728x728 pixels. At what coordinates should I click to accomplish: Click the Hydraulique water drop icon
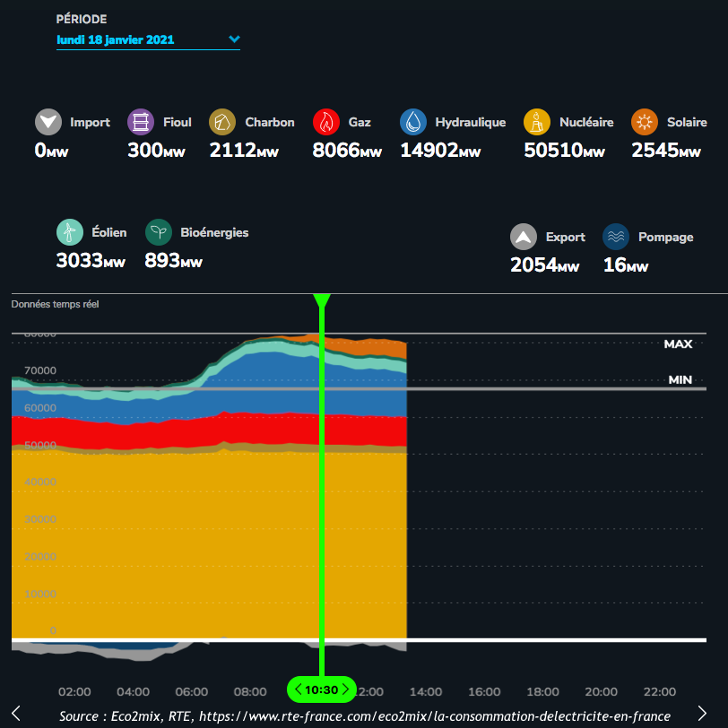click(x=413, y=122)
